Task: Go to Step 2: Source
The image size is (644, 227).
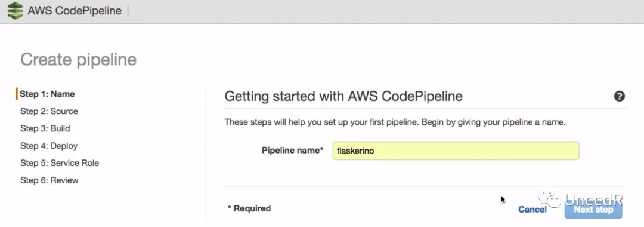Action: (x=49, y=111)
